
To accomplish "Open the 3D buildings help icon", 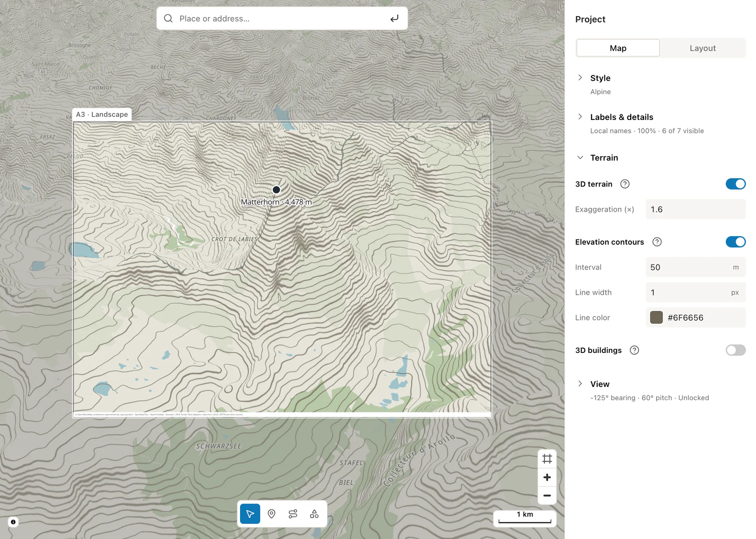I will tap(635, 350).
